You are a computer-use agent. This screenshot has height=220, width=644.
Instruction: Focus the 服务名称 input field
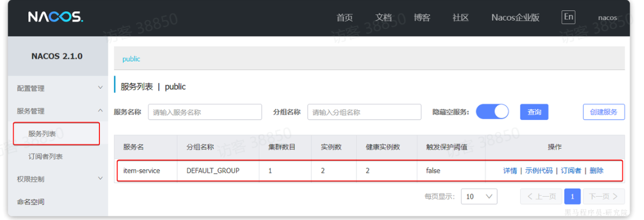pyautogui.click(x=205, y=112)
